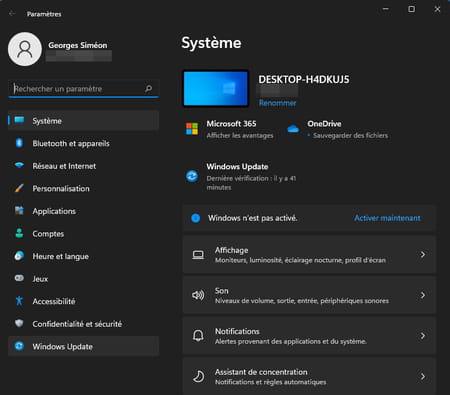This screenshot has width=450, height=395.
Task: Click the Réseau et Internet wifi icon
Action: (x=19, y=165)
